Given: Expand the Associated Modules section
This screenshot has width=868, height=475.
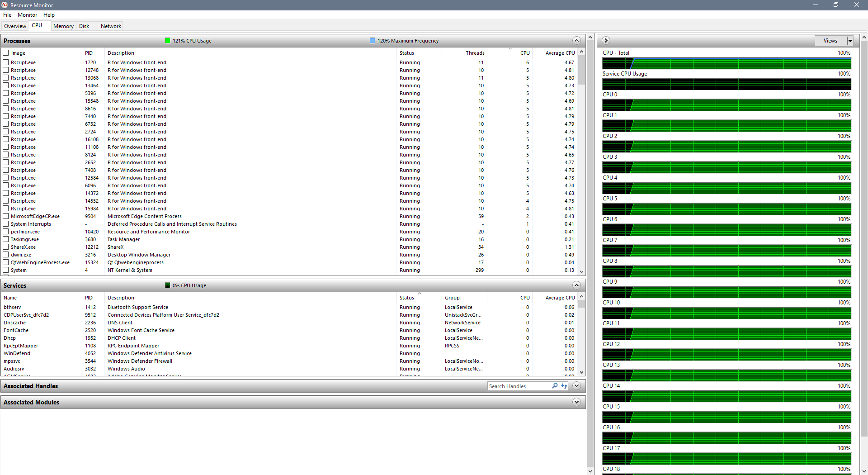Looking at the screenshot, I should (576, 402).
